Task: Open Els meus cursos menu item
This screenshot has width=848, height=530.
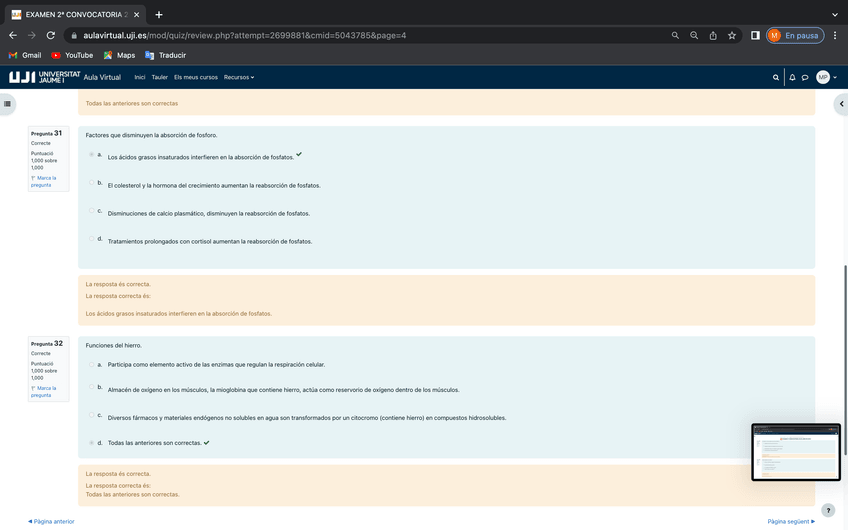Action: coord(196,77)
